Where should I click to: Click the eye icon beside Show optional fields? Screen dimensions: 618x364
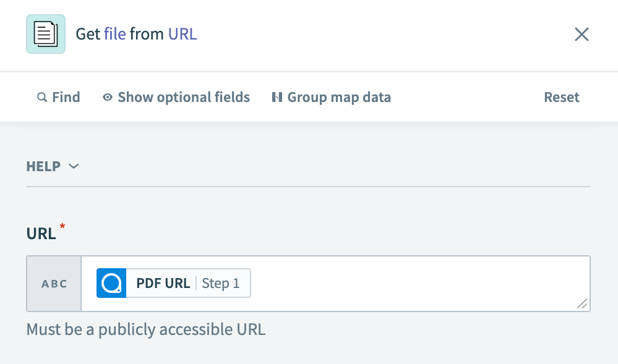click(106, 97)
